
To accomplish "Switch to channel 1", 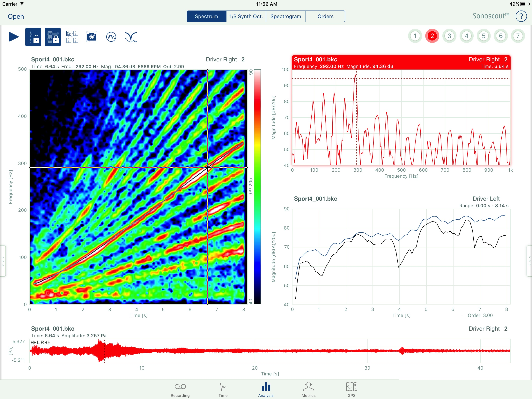I will point(415,36).
